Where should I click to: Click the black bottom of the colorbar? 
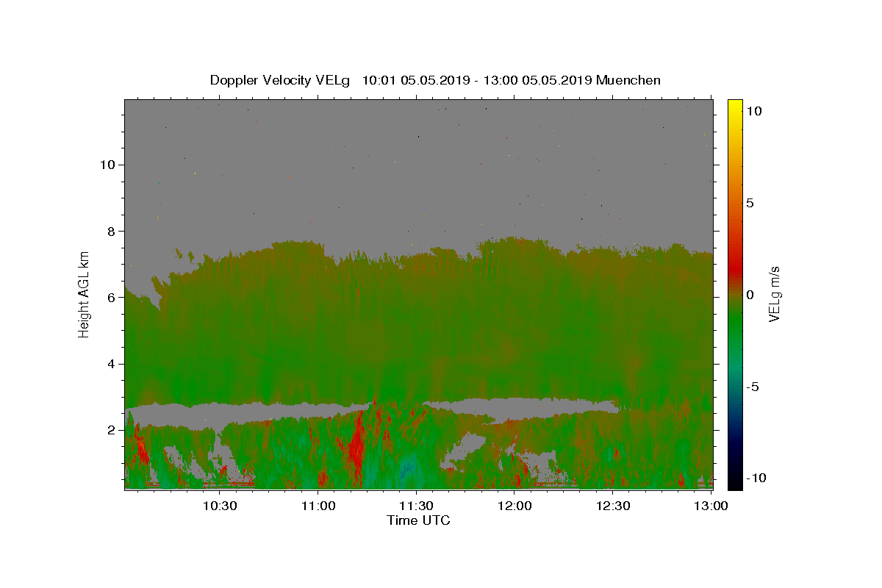coord(735,481)
